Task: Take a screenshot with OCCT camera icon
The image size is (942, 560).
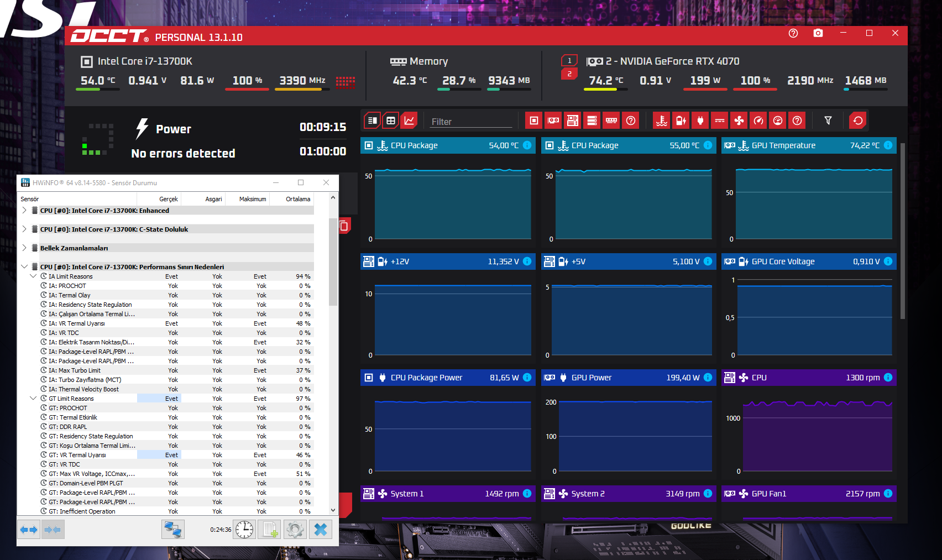Action: pos(818,33)
